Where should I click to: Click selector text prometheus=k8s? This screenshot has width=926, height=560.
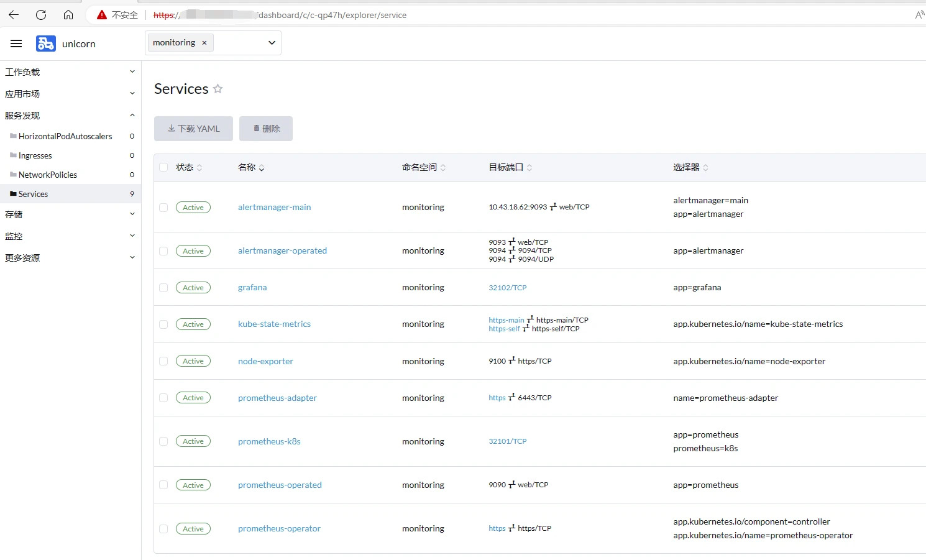(705, 448)
